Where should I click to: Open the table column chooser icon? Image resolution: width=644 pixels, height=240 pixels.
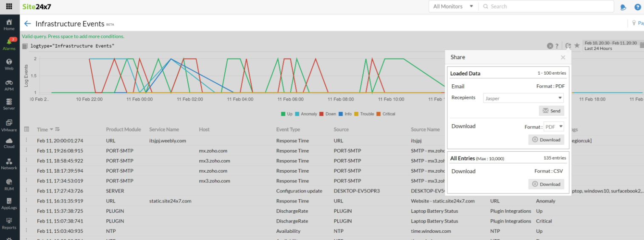(x=27, y=129)
